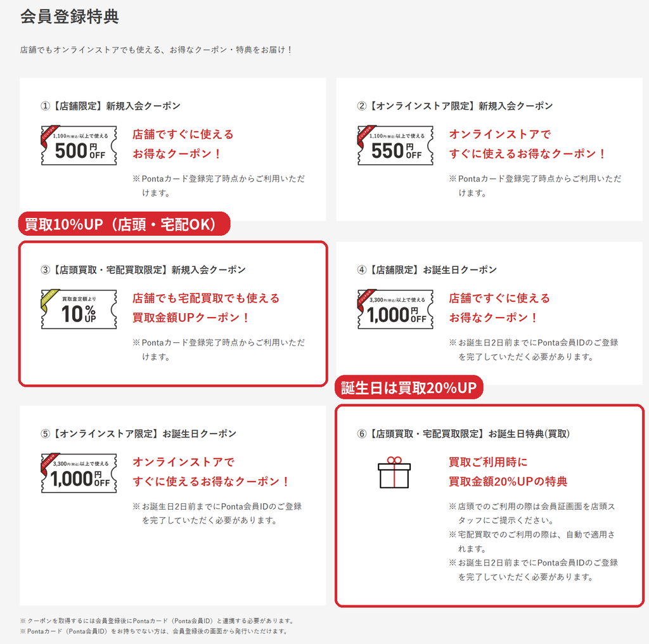The height and width of the screenshot is (644, 649).
Task: Click red text お得なクーポン！ in card ④
Action: click(494, 318)
